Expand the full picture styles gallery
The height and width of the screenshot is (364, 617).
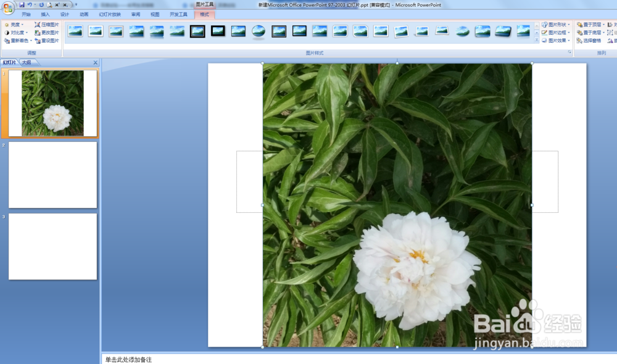point(537,40)
